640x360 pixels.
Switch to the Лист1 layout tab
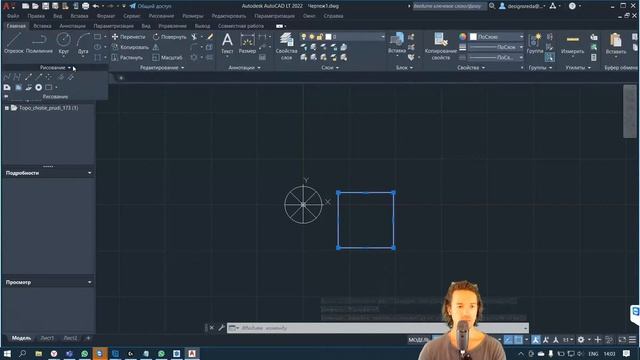pos(47,338)
